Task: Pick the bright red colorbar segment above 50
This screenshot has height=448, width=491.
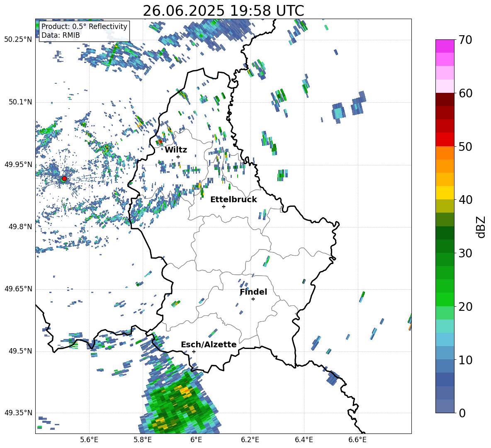Action: coord(445,140)
